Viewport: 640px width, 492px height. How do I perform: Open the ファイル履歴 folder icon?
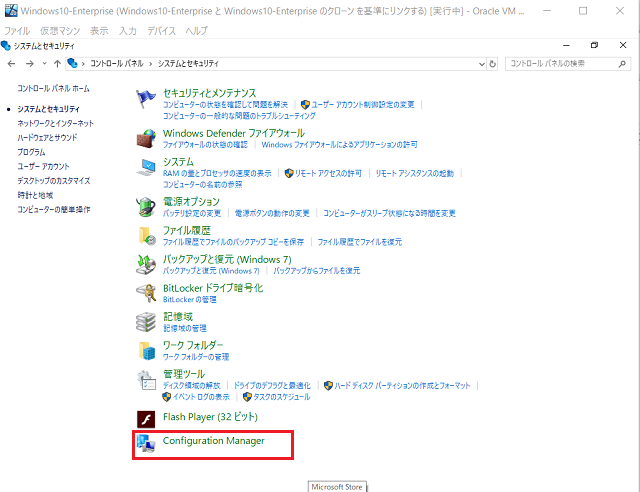click(146, 236)
